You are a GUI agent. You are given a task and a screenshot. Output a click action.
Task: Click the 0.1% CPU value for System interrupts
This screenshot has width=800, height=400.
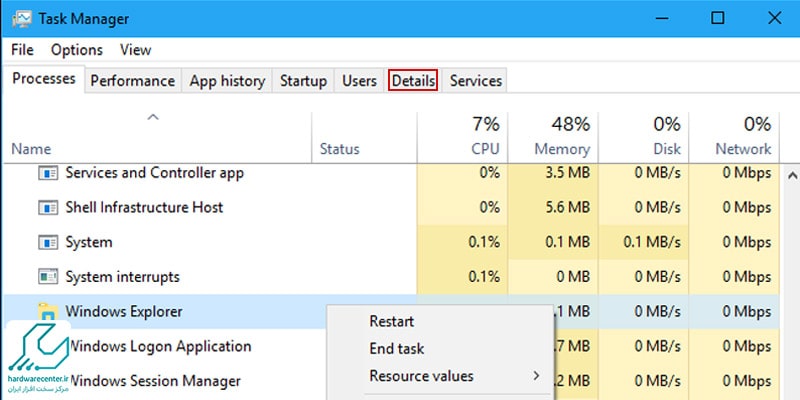tap(484, 277)
